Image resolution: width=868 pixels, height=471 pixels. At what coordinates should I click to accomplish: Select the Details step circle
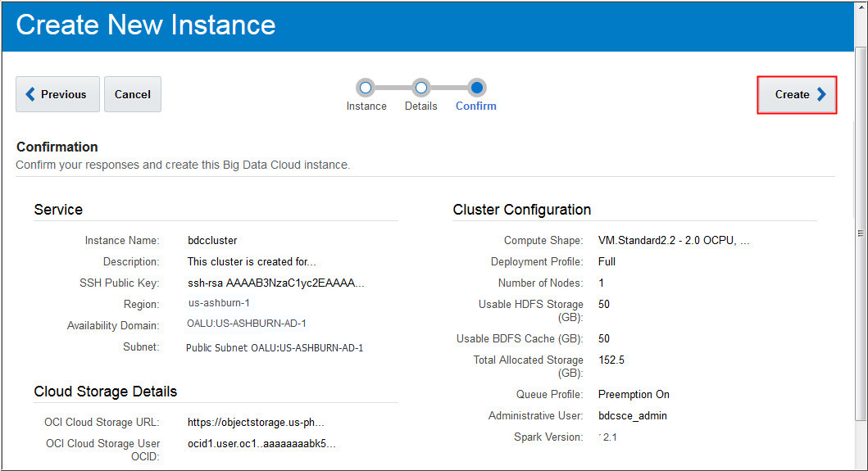click(x=421, y=88)
